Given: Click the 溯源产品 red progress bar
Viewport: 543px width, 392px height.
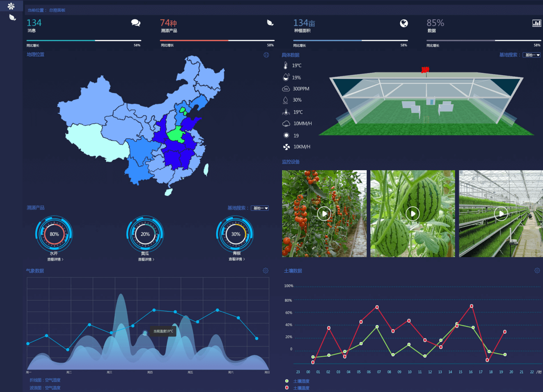Looking at the screenshot, I should [x=217, y=40].
